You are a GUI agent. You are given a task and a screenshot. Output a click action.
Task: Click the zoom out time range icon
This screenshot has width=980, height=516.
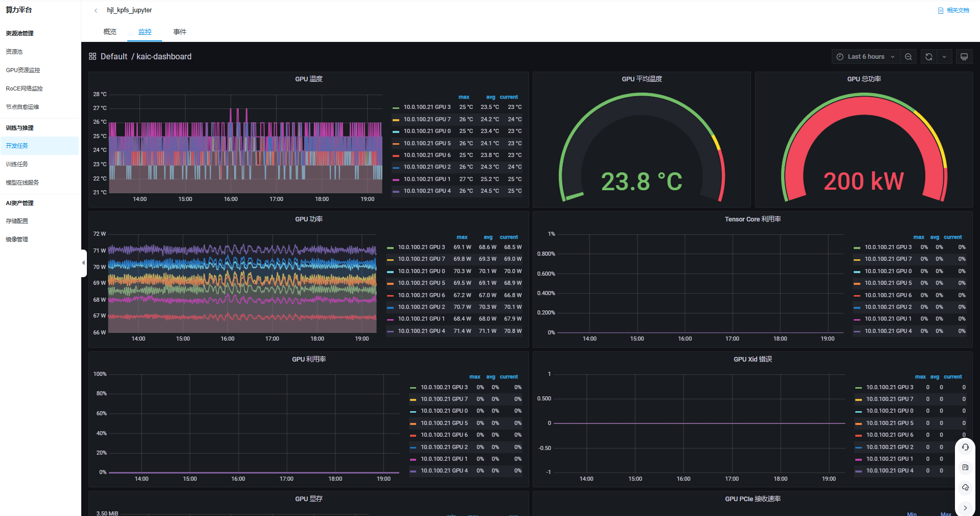click(908, 57)
